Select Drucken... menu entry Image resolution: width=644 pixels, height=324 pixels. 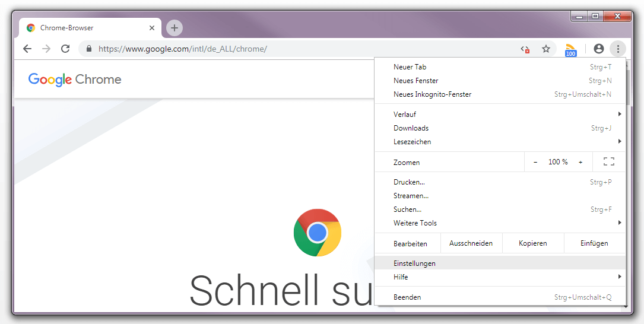500,182
